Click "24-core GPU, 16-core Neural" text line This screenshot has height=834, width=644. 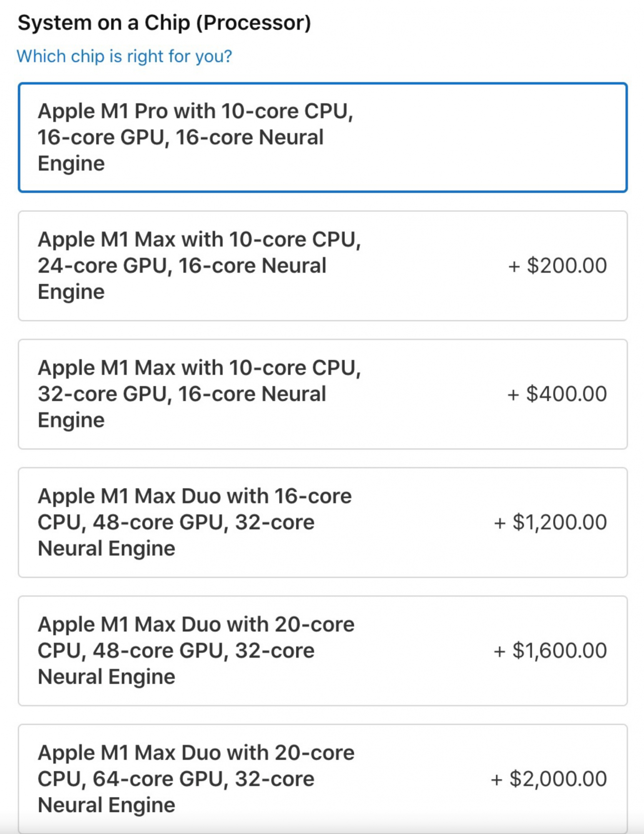point(182,266)
